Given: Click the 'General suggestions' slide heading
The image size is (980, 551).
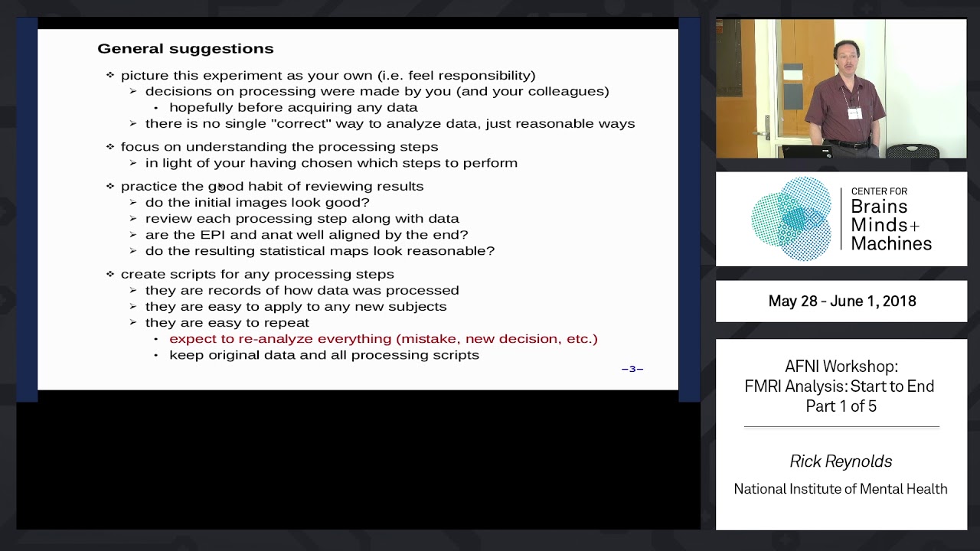Looking at the screenshot, I should click(x=185, y=48).
